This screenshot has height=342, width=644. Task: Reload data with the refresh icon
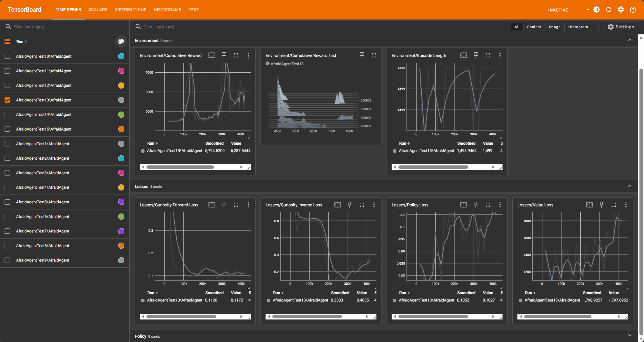pyautogui.click(x=609, y=10)
